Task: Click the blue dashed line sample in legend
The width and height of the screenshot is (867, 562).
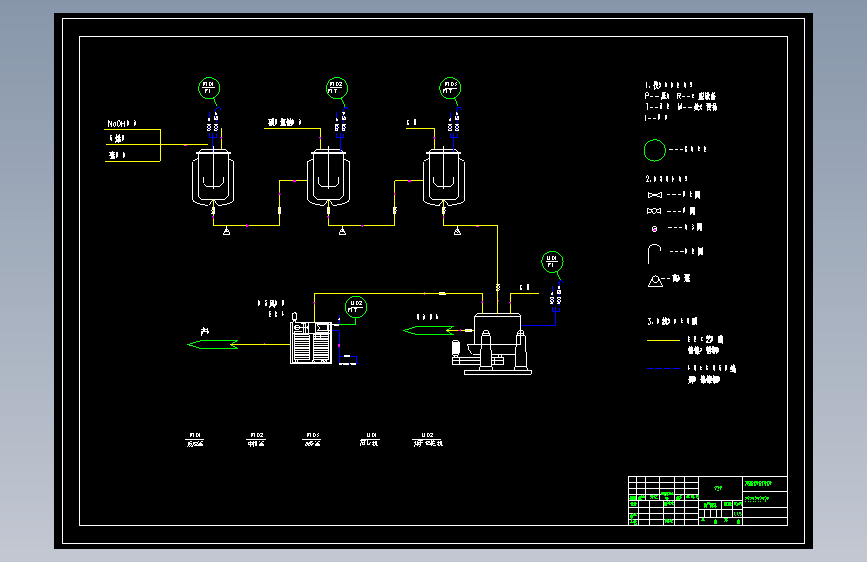Action: tap(663, 368)
